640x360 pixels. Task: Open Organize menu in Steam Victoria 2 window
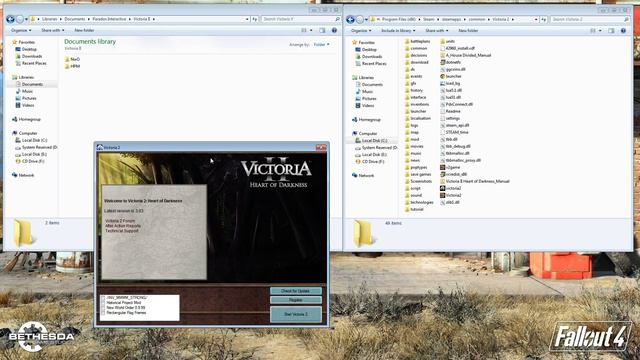361,31
